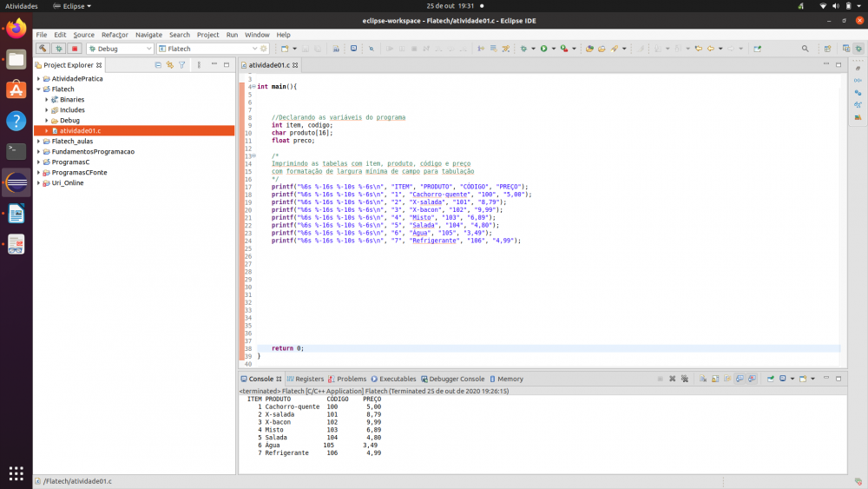Click Atividades in the top bar
The width and height of the screenshot is (868, 489).
(22, 6)
